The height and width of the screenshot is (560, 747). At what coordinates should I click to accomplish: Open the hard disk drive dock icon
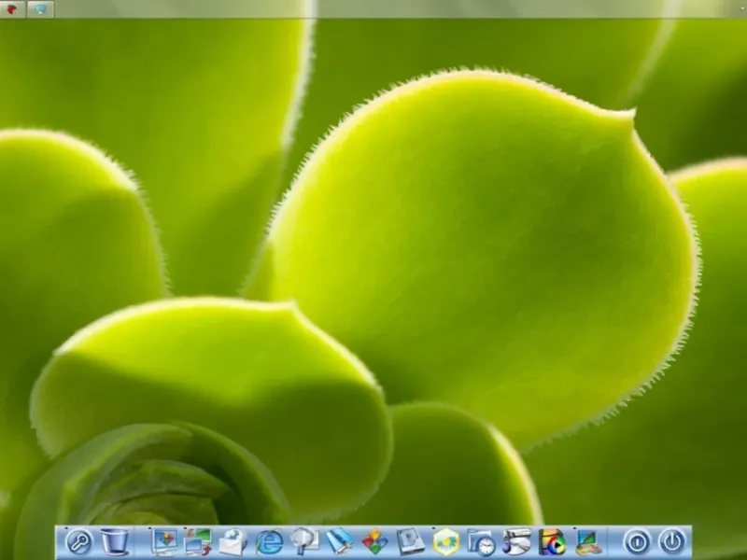pyautogui.click(x=411, y=542)
